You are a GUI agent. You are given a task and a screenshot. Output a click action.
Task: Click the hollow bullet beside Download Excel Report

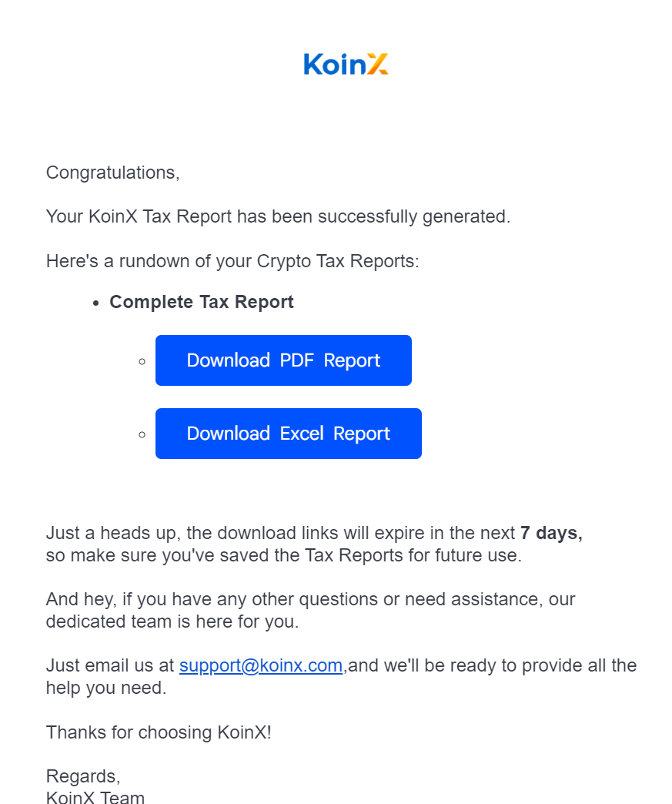(x=142, y=434)
